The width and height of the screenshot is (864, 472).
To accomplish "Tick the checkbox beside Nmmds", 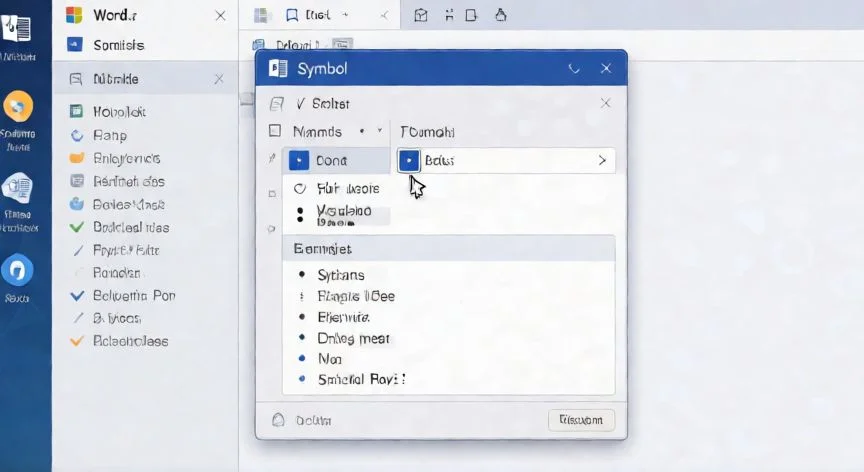I will point(274,131).
